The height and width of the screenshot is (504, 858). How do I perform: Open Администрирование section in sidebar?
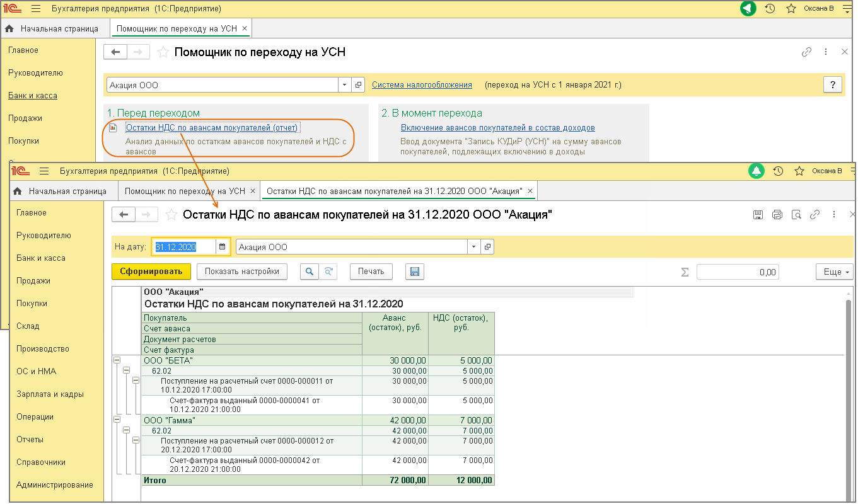pyautogui.click(x=55, y=485)
